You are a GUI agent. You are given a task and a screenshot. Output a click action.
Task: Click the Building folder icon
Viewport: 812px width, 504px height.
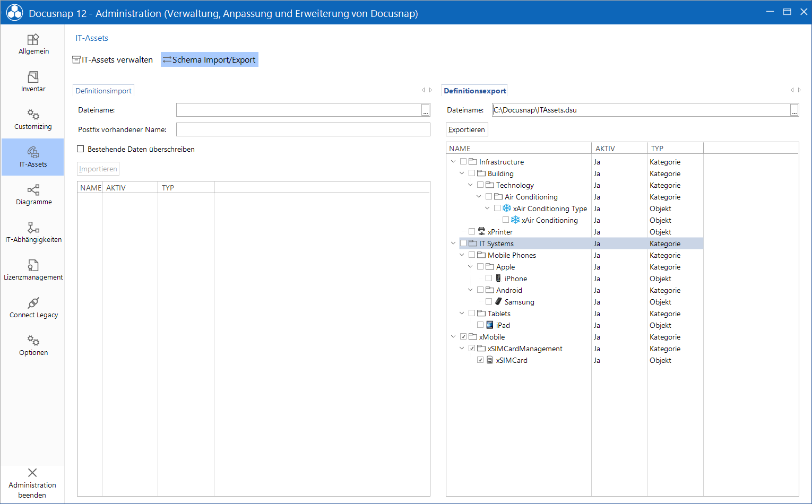481,173
